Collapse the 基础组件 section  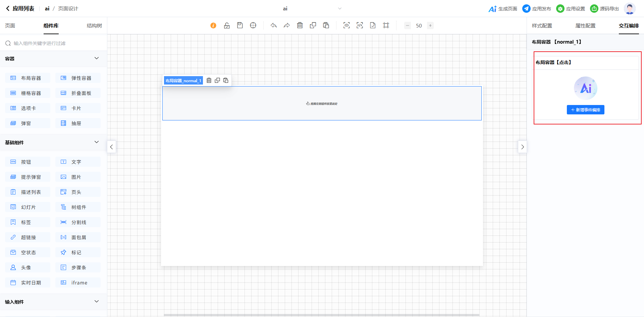tap(97, 142)
